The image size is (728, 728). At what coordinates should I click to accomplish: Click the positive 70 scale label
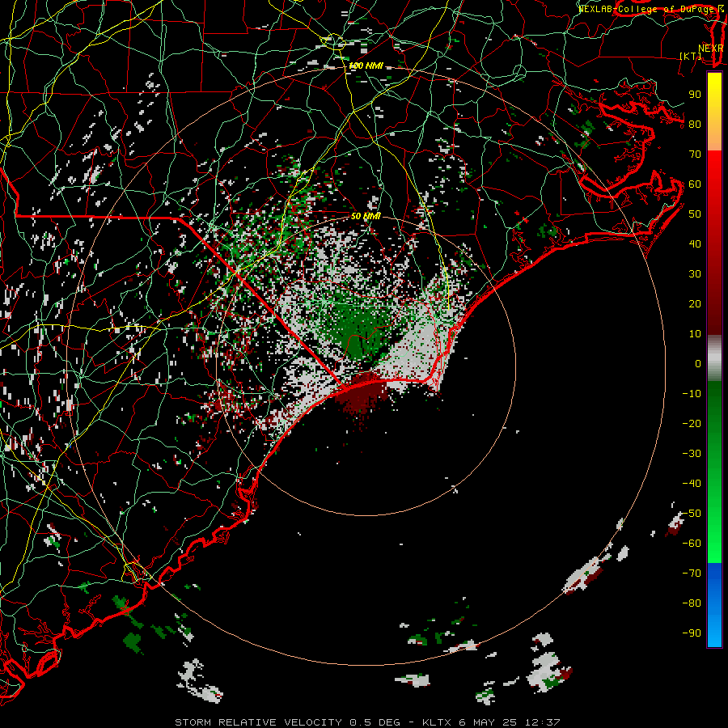(x=695, y=154)
